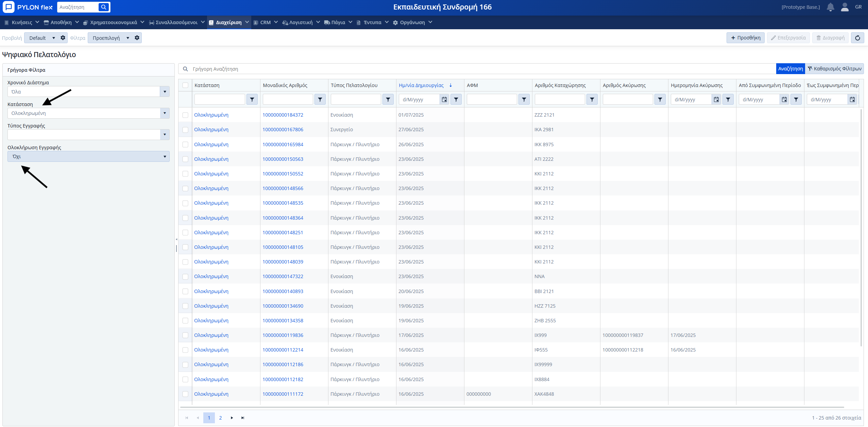Click the filter funnel under Ημερομηνία Ακύρωσης column
This screenshot has width=868, height=427.
click(x=728, y=99)
